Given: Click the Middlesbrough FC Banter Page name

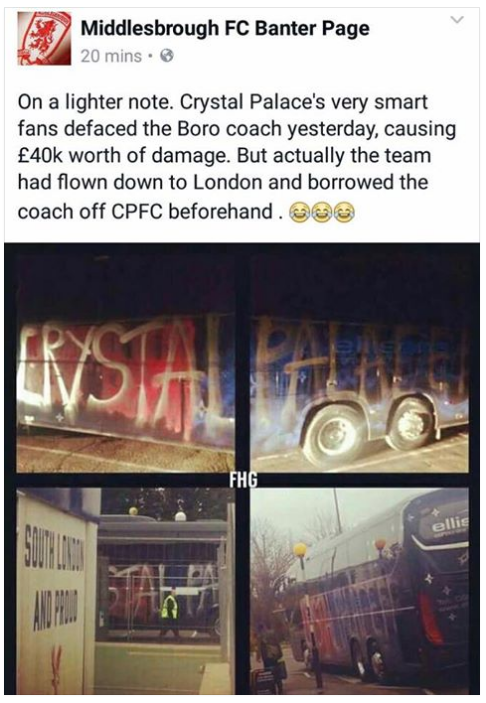Looking at the screenshot, I should point(225,29).
